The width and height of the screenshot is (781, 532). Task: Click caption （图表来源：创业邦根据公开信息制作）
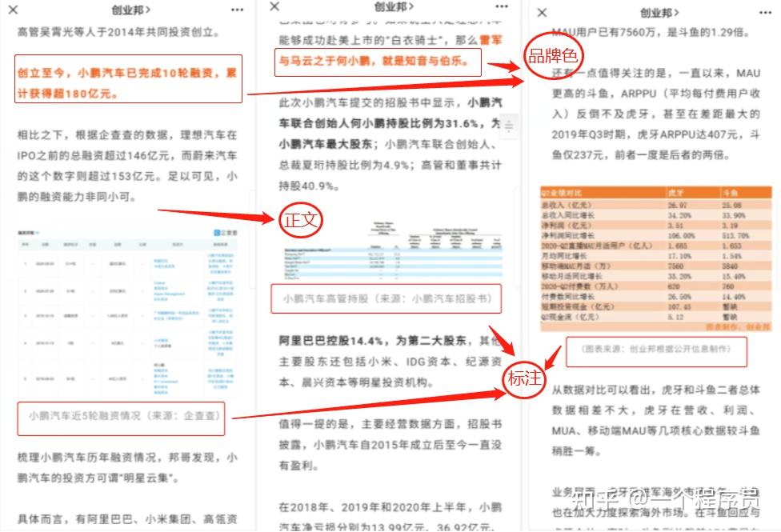(x=656, y=349)
